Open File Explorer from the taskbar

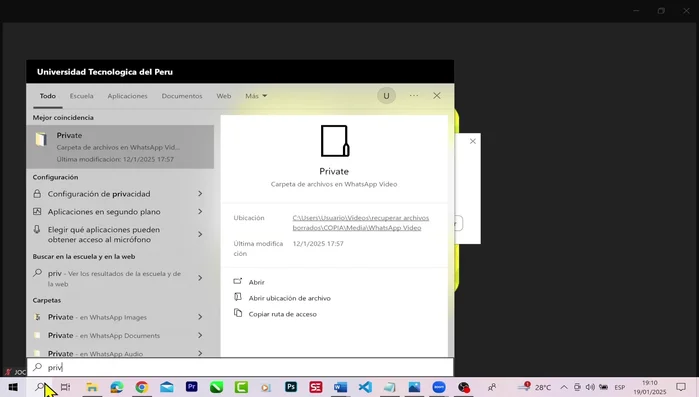click(x=92, y=387)
